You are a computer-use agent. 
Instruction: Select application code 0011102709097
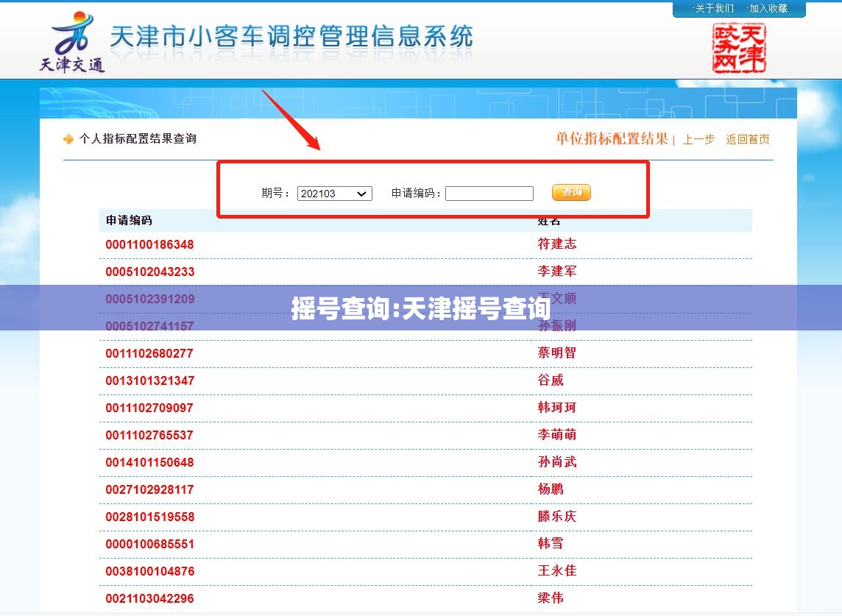149,408
